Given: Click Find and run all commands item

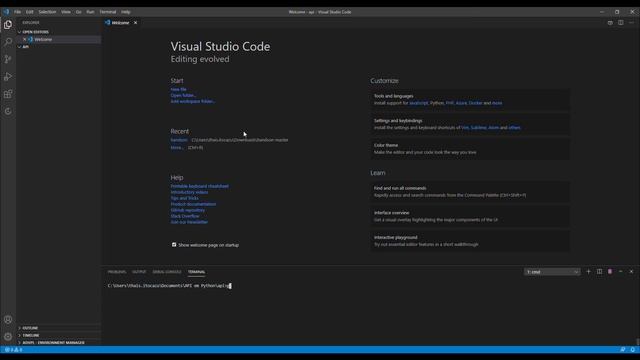Looking at the screenshot, I should tap(470, 191).
